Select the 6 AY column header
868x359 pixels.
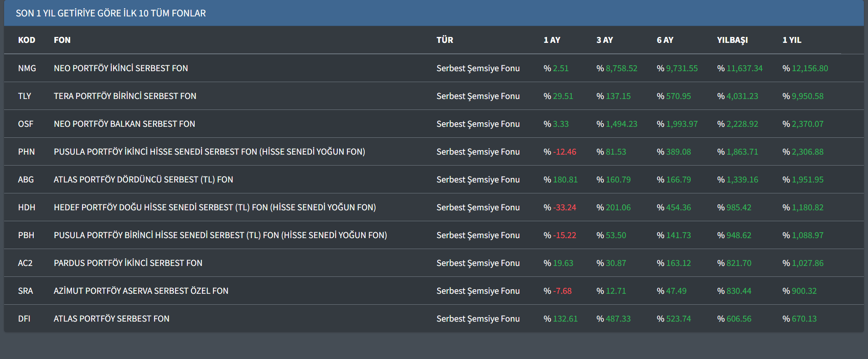[x=665, y=40]
